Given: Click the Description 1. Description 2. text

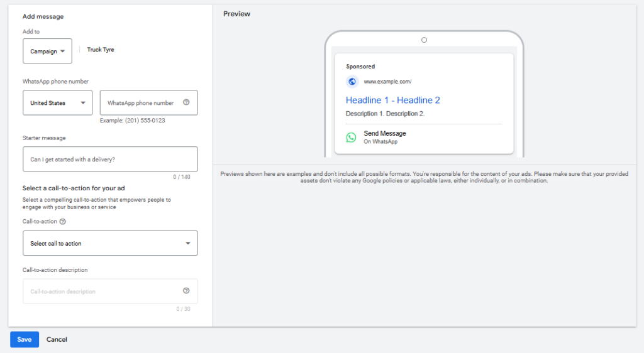Looking at the screenshot, I should [385, 114].
